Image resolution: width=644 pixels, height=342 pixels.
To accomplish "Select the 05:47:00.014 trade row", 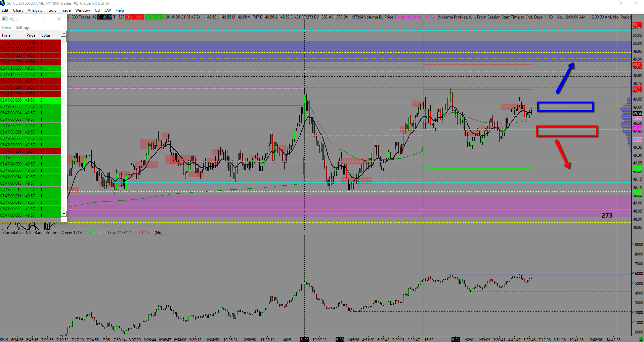I will (x=31, y=177).
